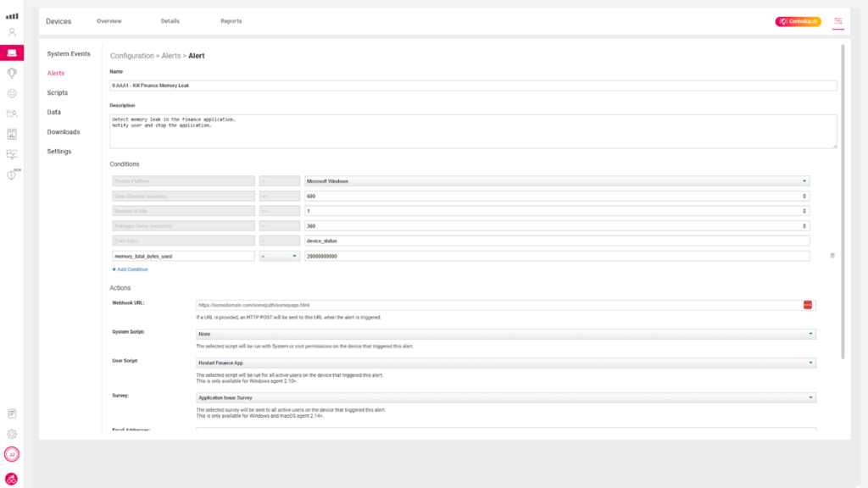Click the notes icon near the bottom sidebar
Screen dimensions: 868x488
click(11, 413)
